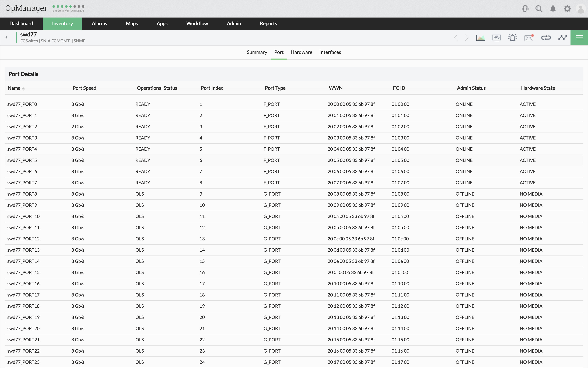
Task: Switch to the Interfaces tab
Action: 330,52
